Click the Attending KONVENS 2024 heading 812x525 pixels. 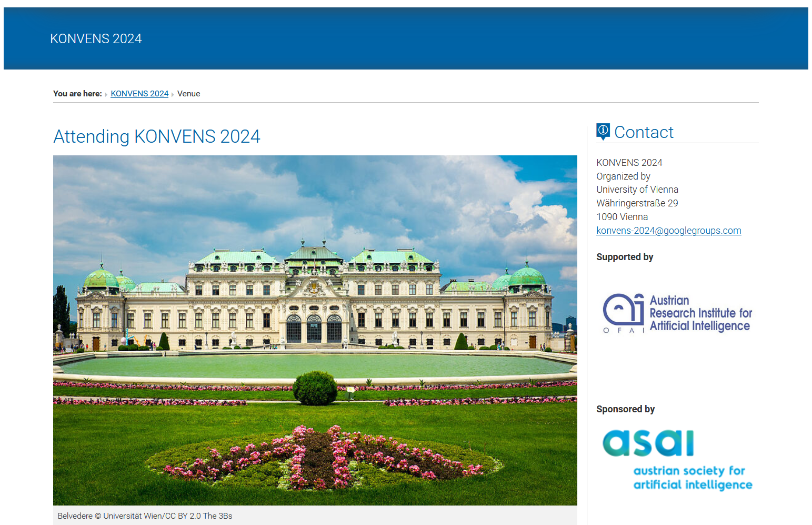(157, 136)
